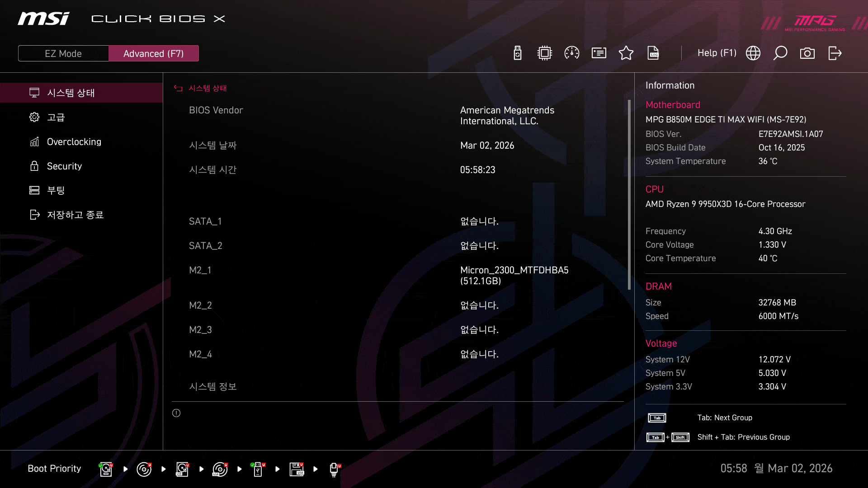Click the exit icon in top toolbar
This screenshot has width=868, height=488.
point(835,53)
